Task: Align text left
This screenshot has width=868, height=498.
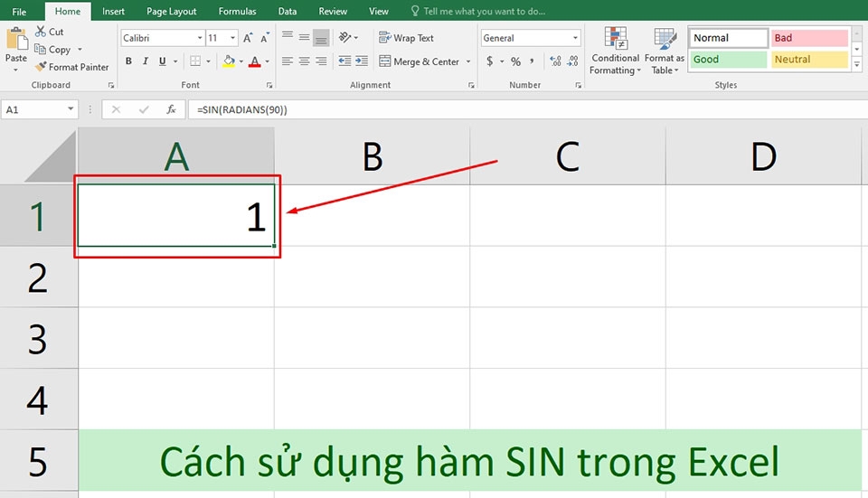Action: 288,61
